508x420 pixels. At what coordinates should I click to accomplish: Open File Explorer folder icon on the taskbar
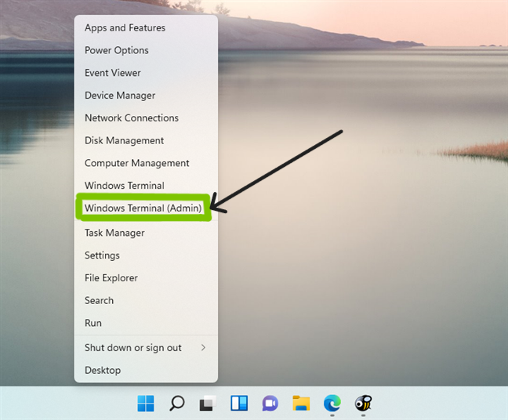pos(301,404)
